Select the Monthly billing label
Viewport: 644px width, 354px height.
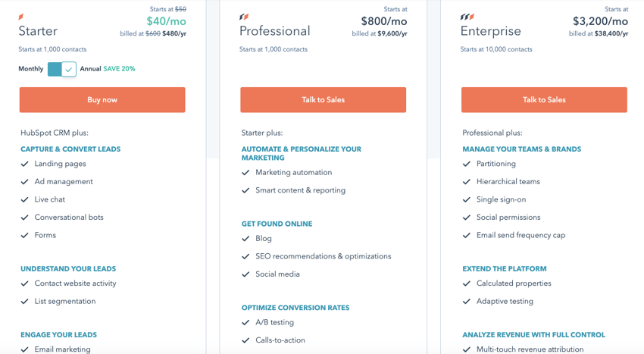click(31, 69)
